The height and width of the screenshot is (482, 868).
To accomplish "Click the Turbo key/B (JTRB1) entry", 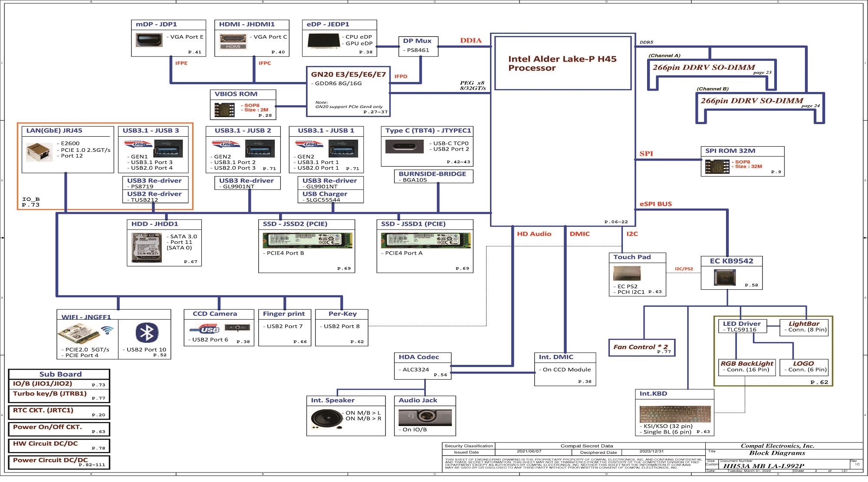I will pyautogui.click(x=59, y=395).
